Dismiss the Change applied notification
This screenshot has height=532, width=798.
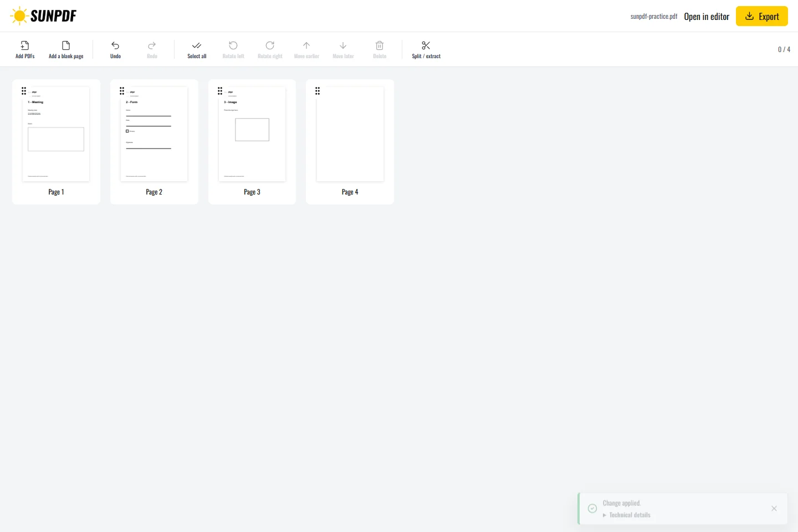point(774,509)
